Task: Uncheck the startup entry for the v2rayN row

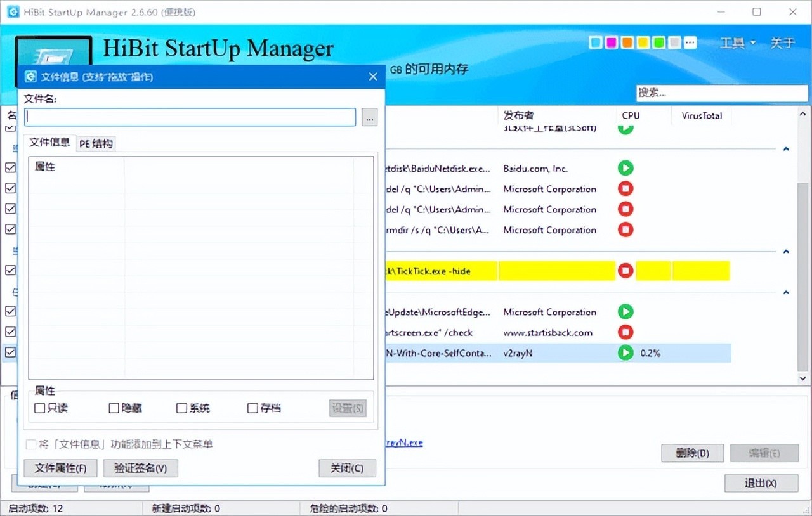Action: click(11, 352)
